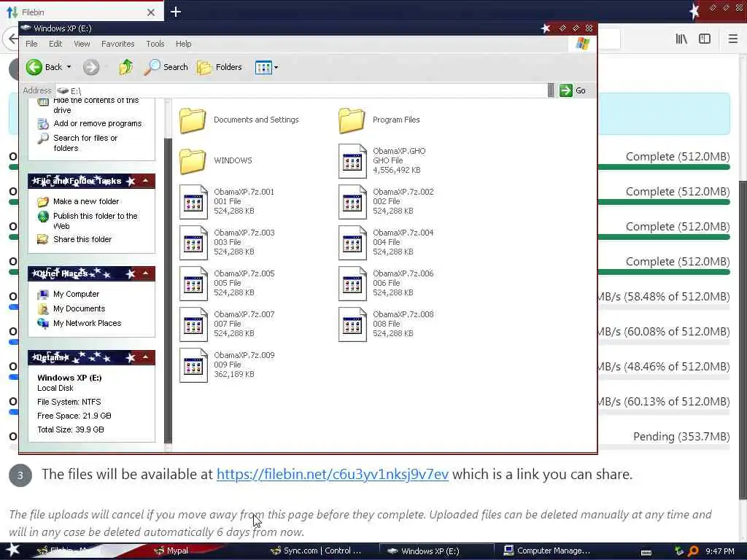The width and height of the screenshot is (747, 560).
Task: Collapse the Details panel
Action: pos(145,357)
